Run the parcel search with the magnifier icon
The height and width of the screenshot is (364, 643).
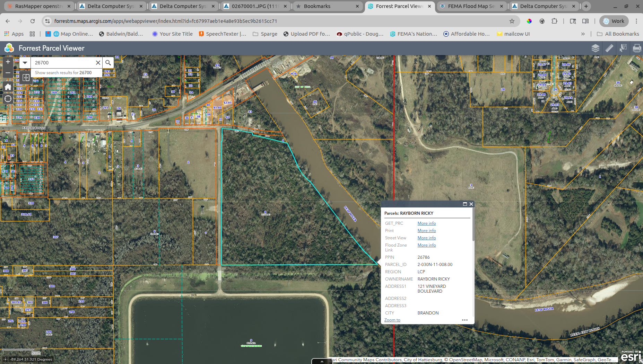pyautogui.click(x=108, y=63)
